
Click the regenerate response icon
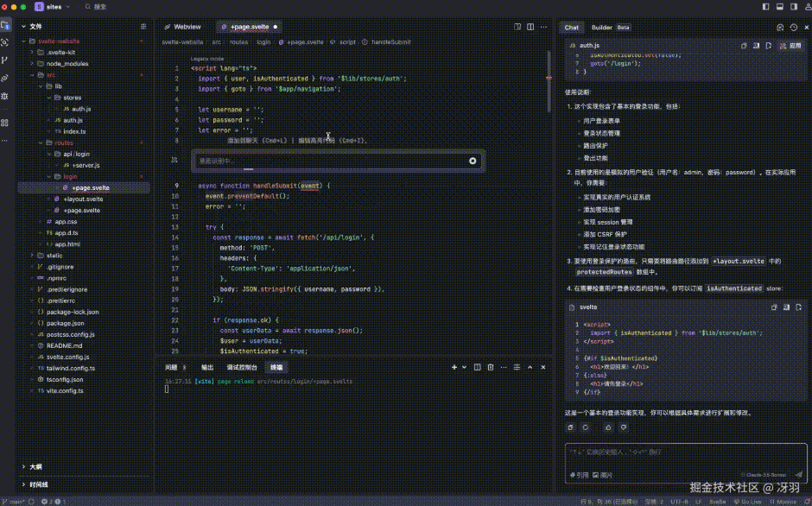pyautogui.click(x=586, y=427)
